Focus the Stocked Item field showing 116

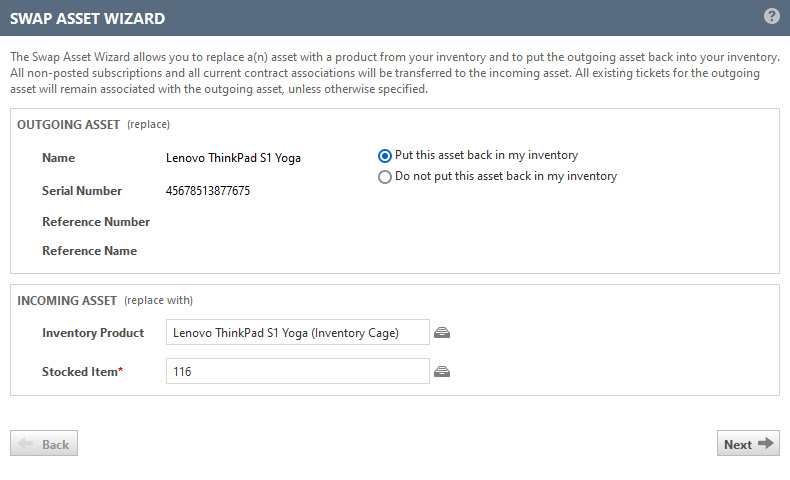point(297,372)
